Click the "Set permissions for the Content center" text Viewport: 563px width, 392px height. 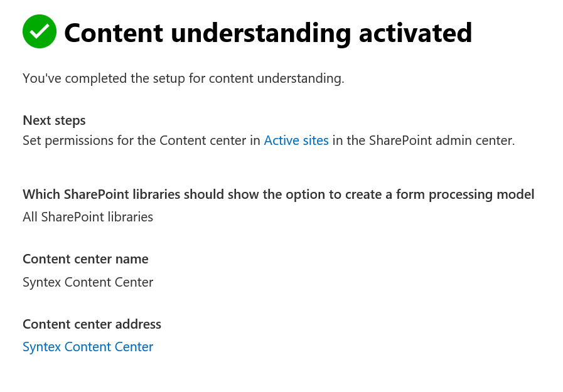[141, 140]
